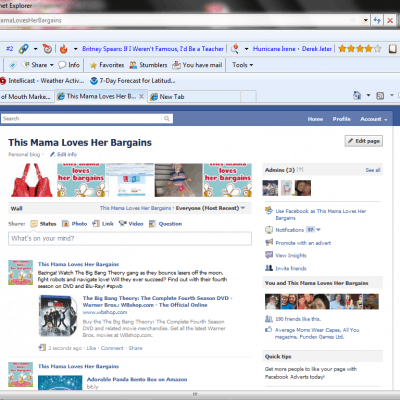Screen dimensions: 400x400
Task: Open Big Bang Theory Complete Fourth Season link
Action: pos(157,301)
